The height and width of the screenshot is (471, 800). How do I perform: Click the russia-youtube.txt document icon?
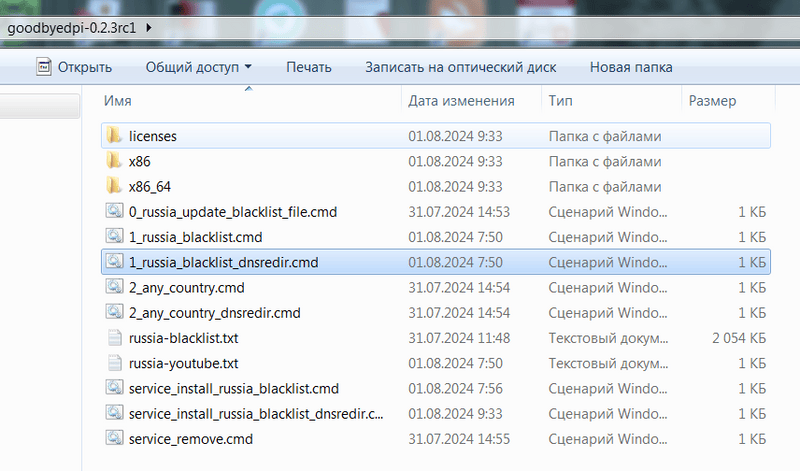(115, 363)
